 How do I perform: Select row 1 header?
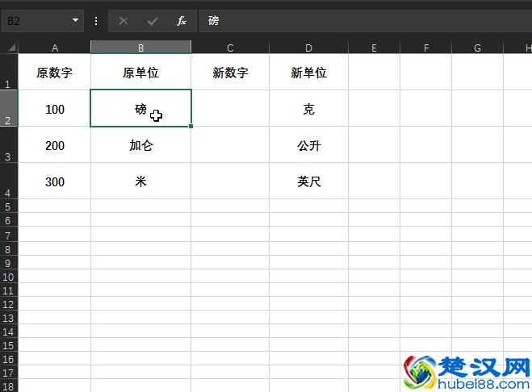point(9,72)
